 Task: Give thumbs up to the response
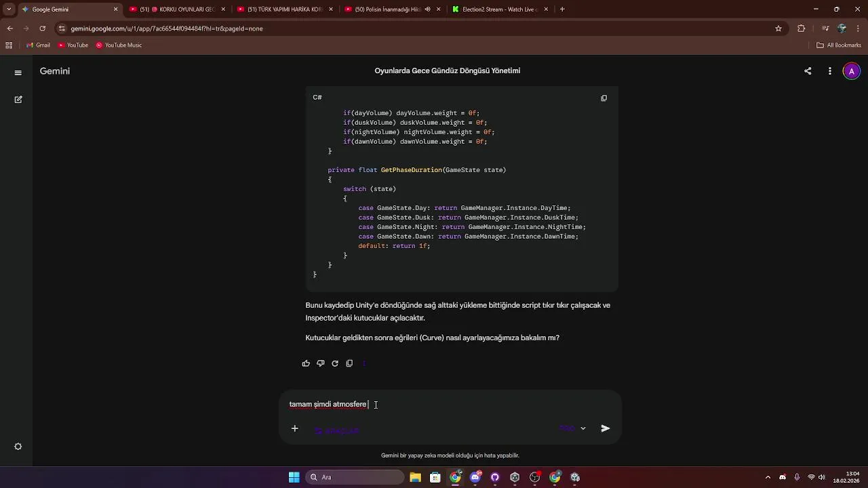click(306, 363)
